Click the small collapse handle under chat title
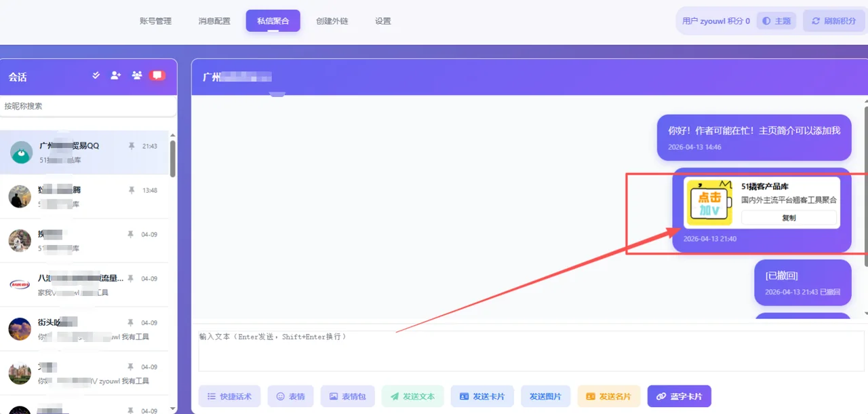The image size is (868, 414). point(277,94)
